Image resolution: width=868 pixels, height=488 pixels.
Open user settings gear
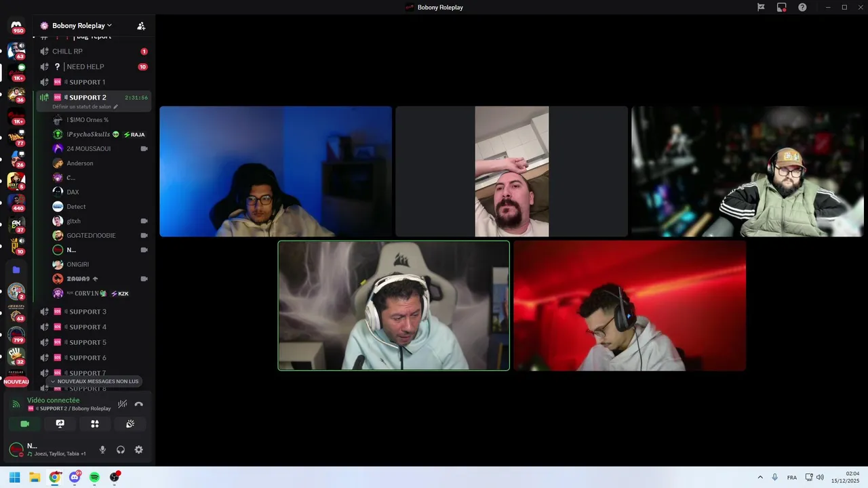tap(139, 449)
